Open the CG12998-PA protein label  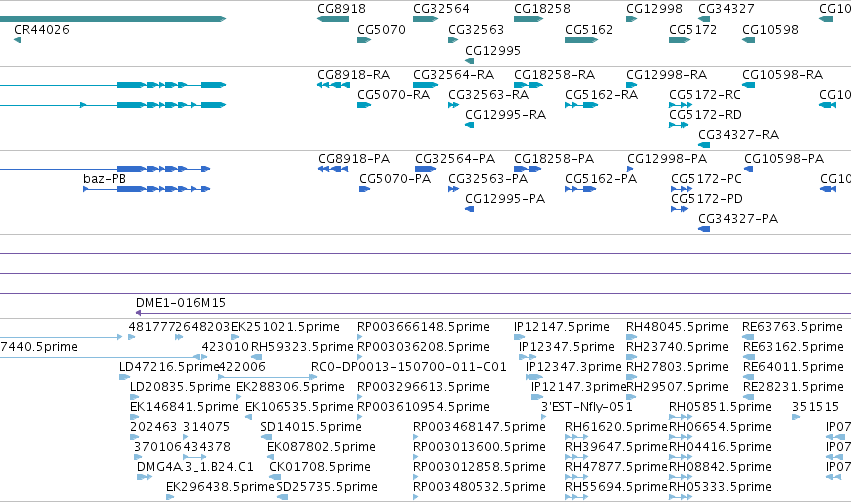coord(667,159)
